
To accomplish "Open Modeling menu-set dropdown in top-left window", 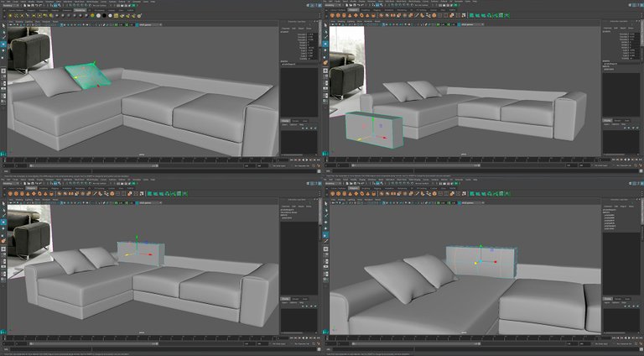I will [x=9, y=6].
